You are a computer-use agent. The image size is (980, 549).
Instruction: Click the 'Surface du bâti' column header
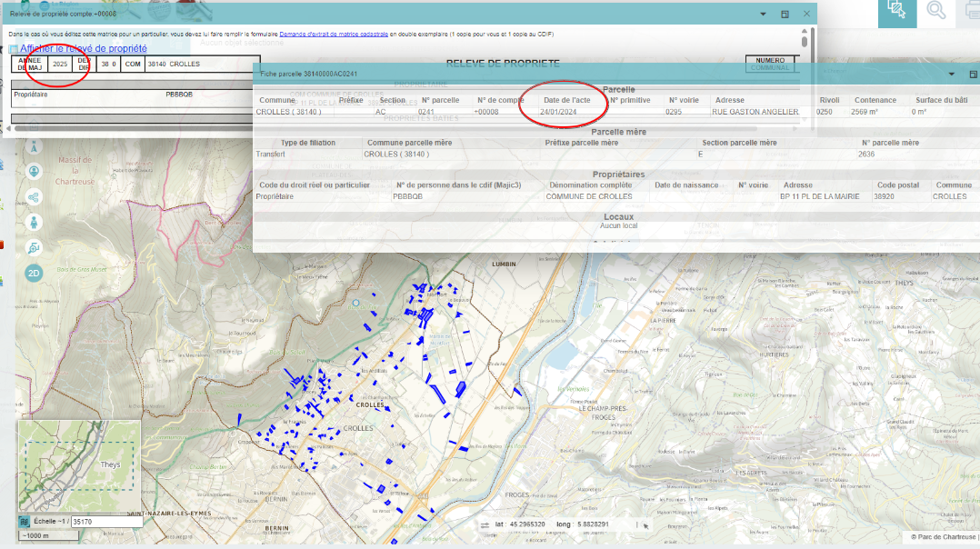pyautogui.click(x=941, y=100)
